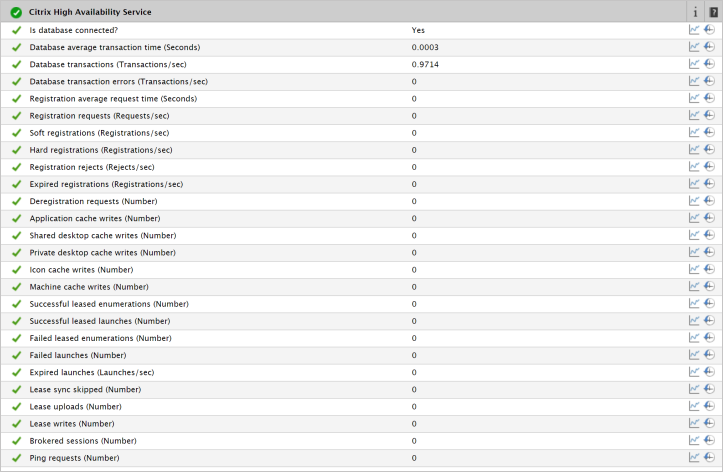
Task: Select 'Expired registrations (Registrations/sec)' label
Action: coord(106,184)
